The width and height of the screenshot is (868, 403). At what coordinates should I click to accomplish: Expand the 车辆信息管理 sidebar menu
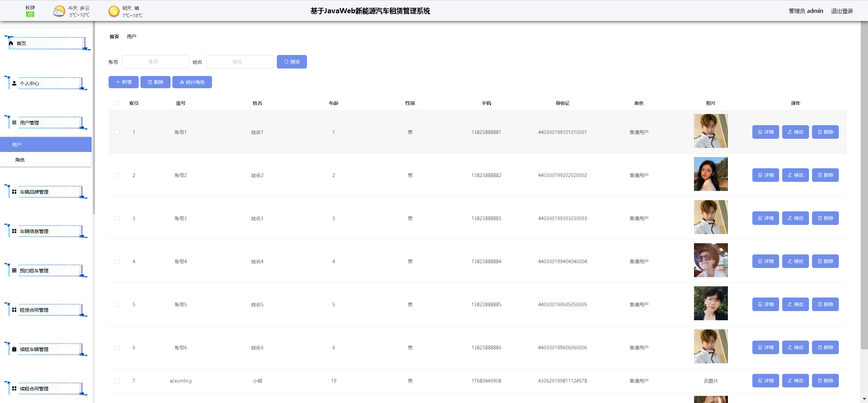(46, 231)
